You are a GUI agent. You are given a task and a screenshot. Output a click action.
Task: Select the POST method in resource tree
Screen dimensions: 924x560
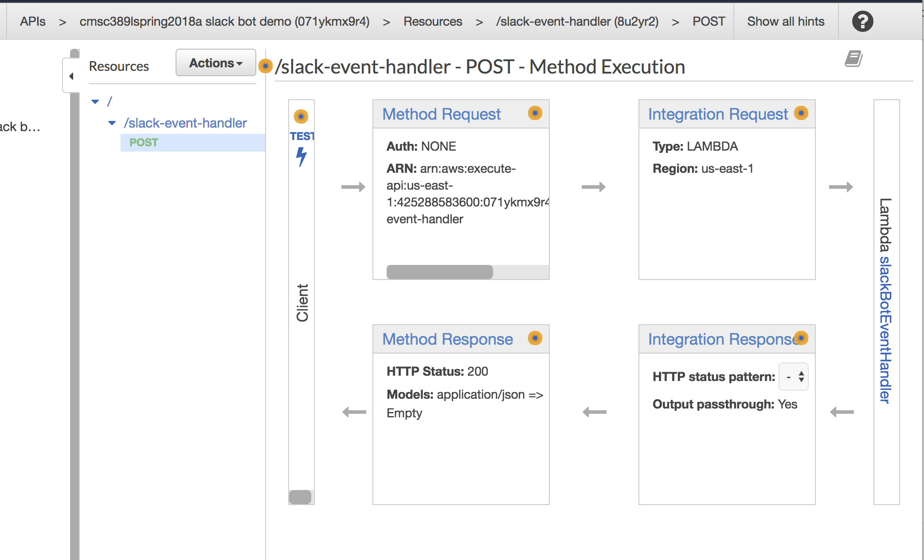(144, 143)
